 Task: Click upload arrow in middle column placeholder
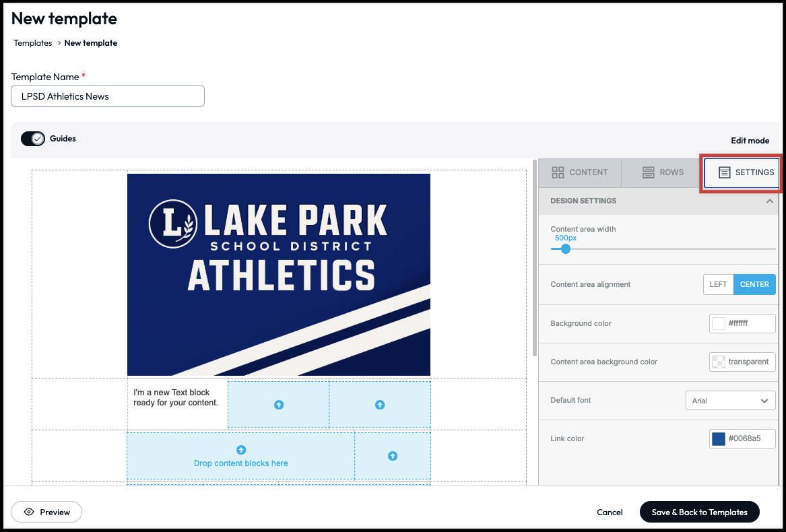279,405
